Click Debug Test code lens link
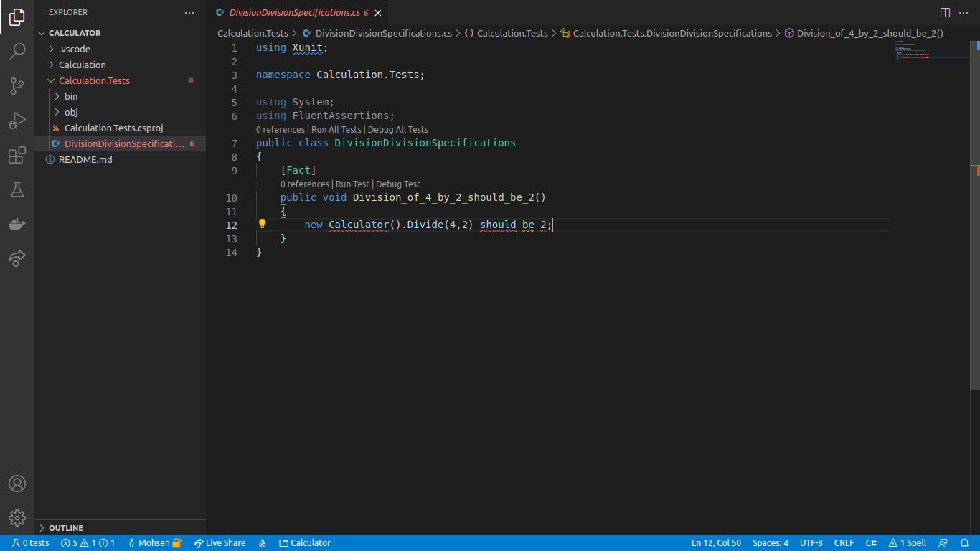This screenshot has height=551, width=980. point(397,184)
